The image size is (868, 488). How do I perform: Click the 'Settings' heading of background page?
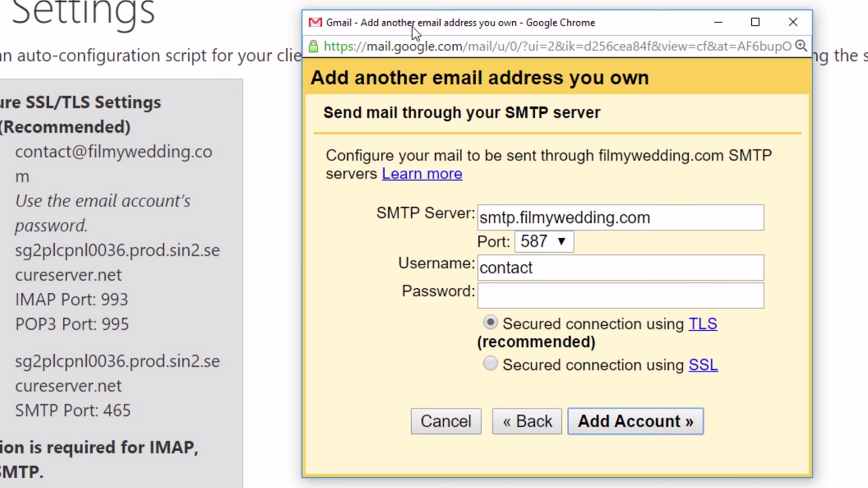pyautogui.click(x=83, y=12)
